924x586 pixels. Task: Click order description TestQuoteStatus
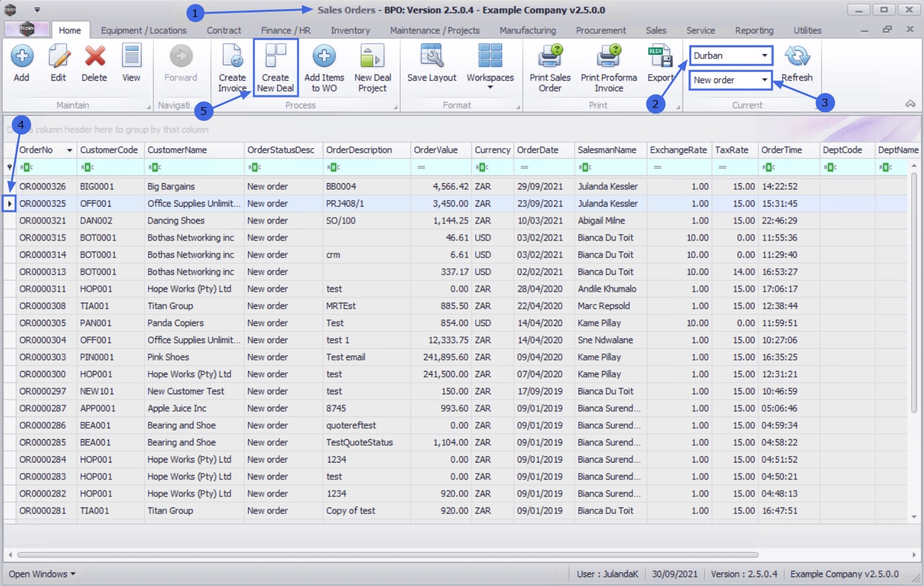[x=359, y=442]
